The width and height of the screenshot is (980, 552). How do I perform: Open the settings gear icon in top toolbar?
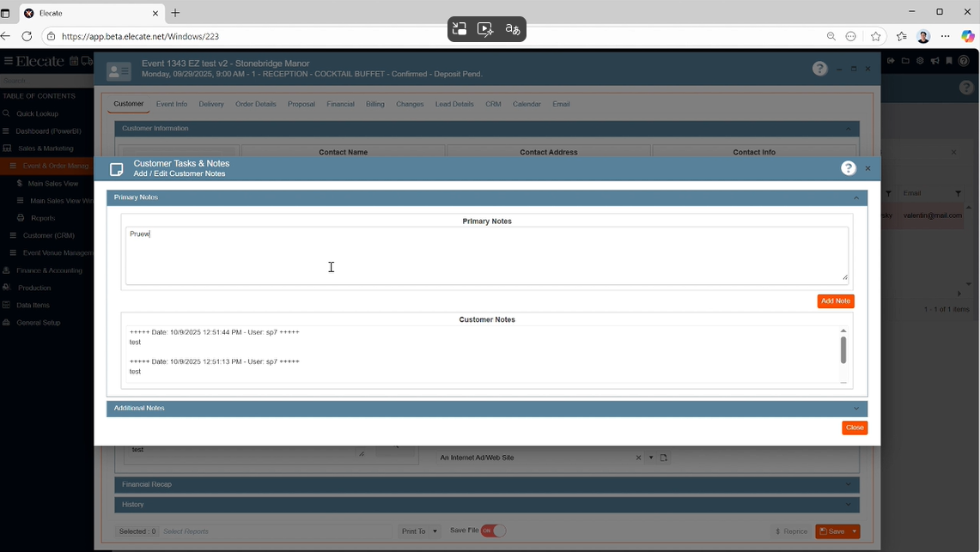920,61
